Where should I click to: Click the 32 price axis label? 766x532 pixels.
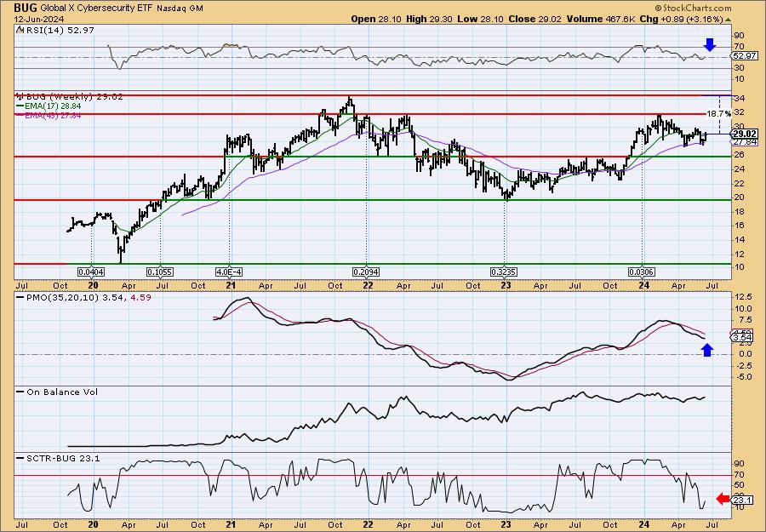[739, 113]
